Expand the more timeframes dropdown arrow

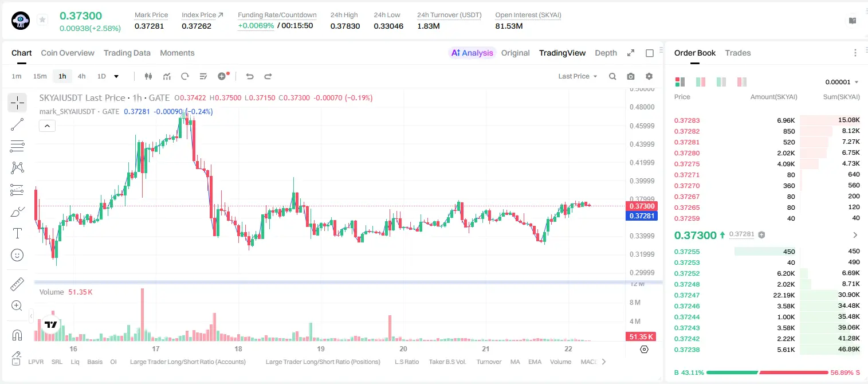(116, 76)
